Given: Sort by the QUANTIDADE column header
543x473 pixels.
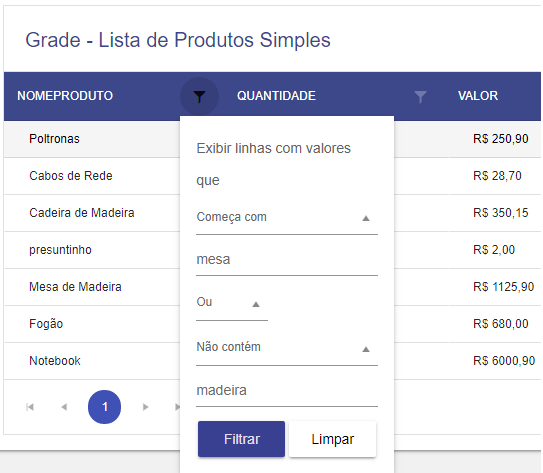Looking at the screenshot, I should coord(276,96).
